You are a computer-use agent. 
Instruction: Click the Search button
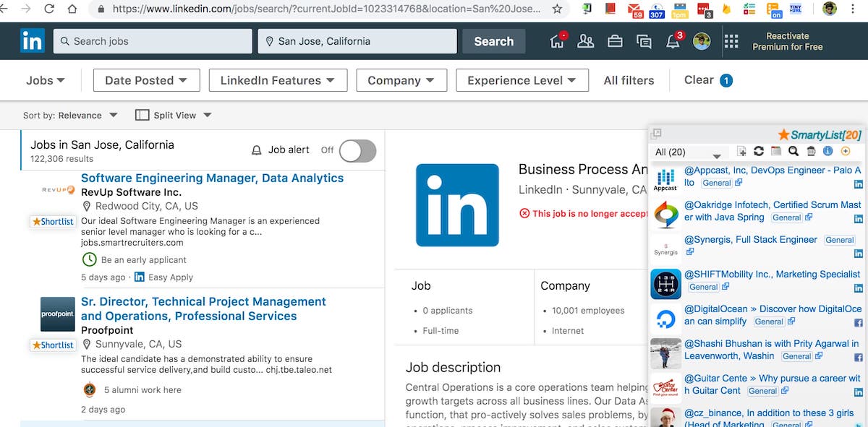493,41
